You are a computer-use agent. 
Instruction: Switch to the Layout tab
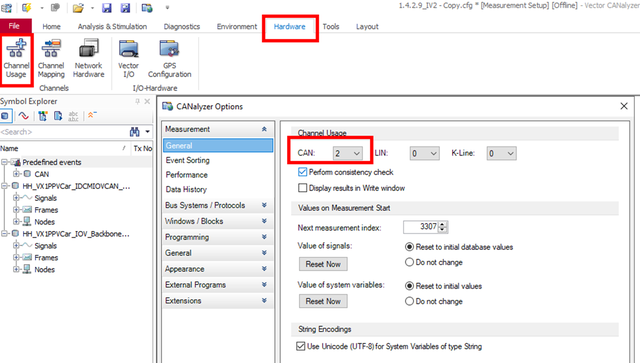click(x=367, y=27)
